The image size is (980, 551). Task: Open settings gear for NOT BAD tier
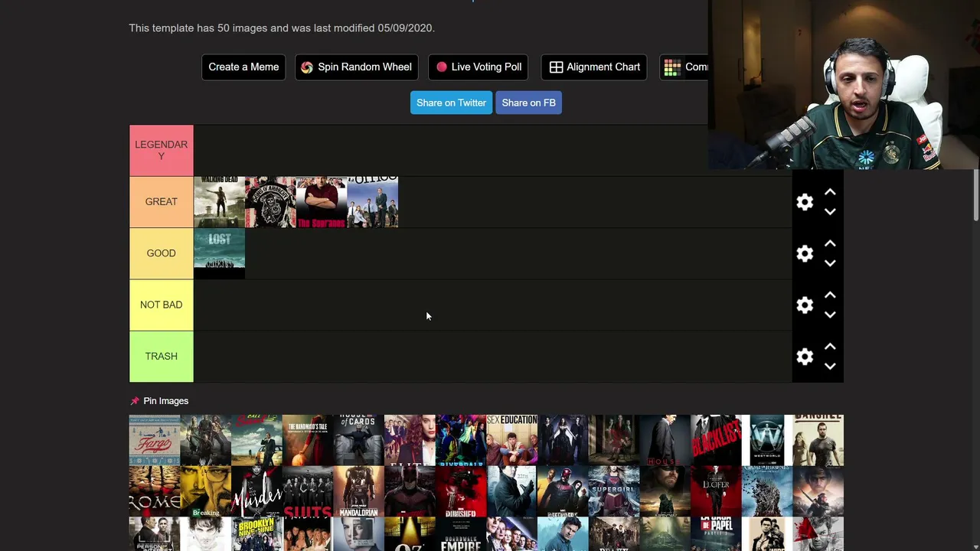tap(805, 305)
